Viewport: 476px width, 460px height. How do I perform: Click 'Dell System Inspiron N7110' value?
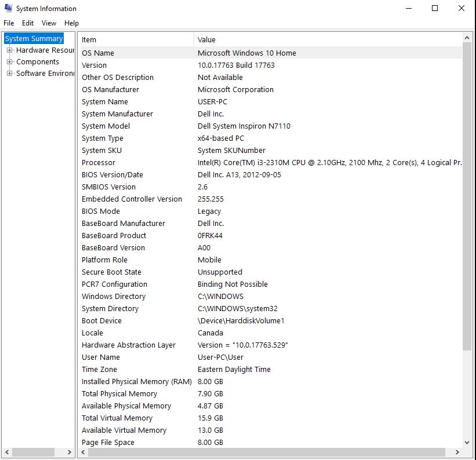pos(244,126)
